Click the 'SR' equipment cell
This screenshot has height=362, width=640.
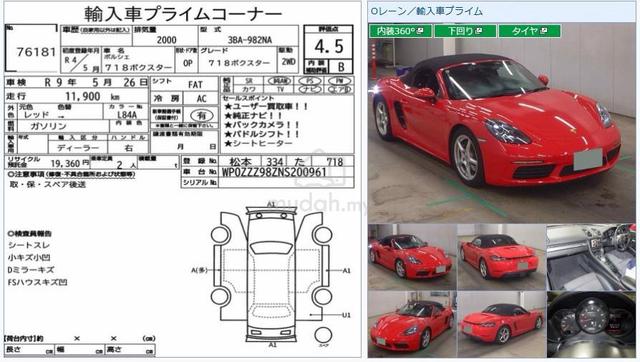click(x=248, y=81)
